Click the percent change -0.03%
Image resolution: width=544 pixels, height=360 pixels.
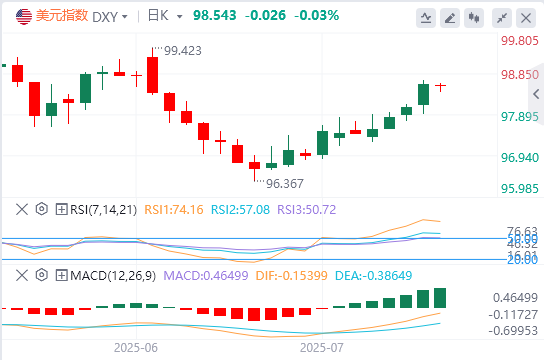(x=317, y=16)
